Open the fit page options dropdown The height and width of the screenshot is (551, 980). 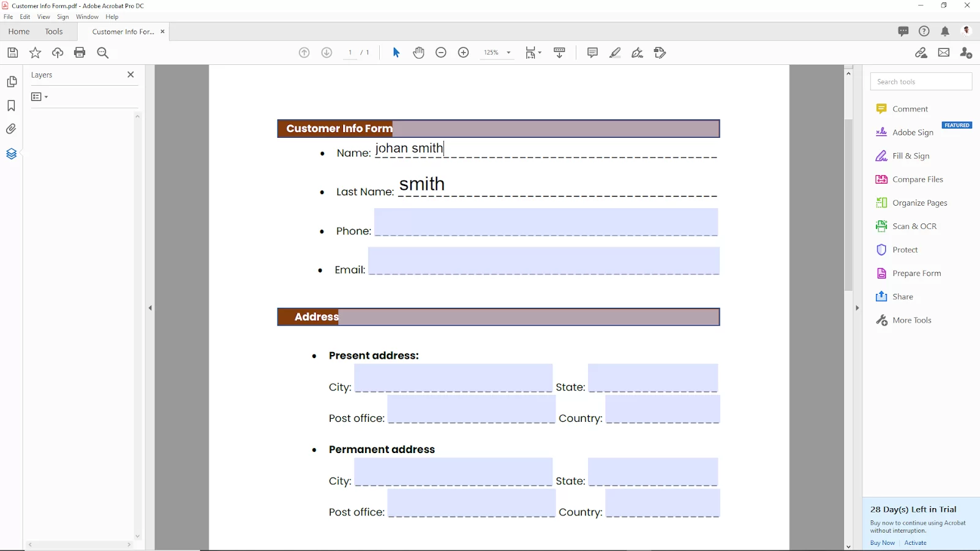point(533,53)
